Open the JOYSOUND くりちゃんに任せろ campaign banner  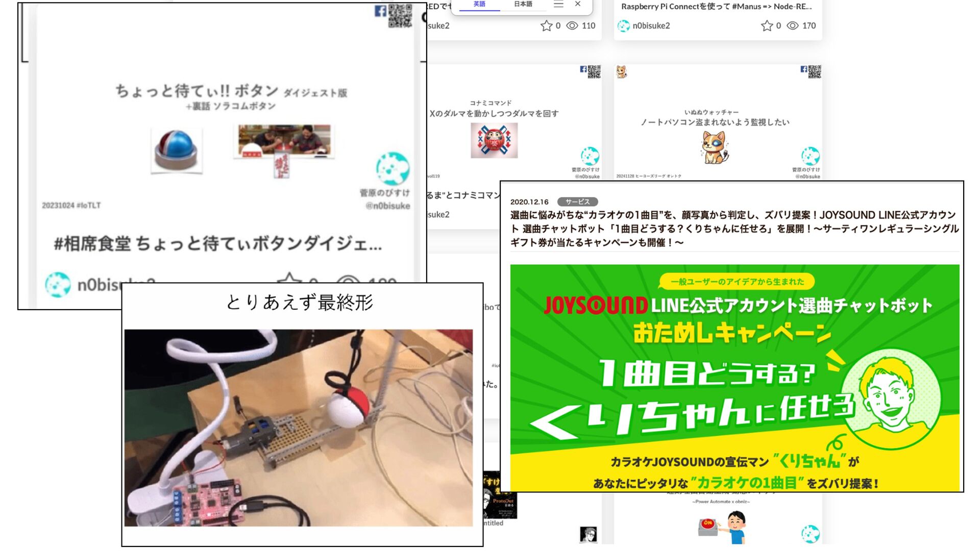coord(734,378)
